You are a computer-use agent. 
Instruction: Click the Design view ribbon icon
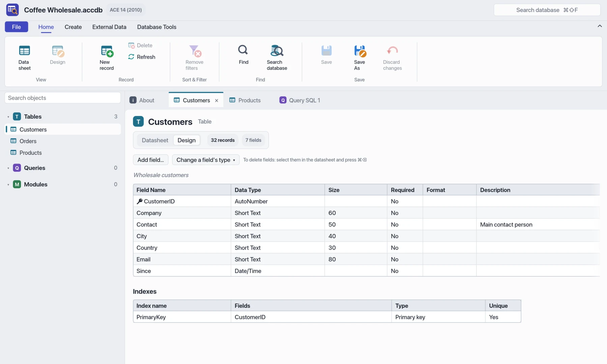[x=58, y=55]
